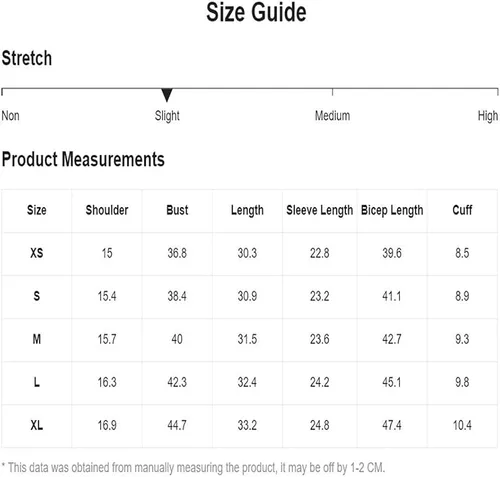Click the S shoulder value 15.4

point(107,296)
